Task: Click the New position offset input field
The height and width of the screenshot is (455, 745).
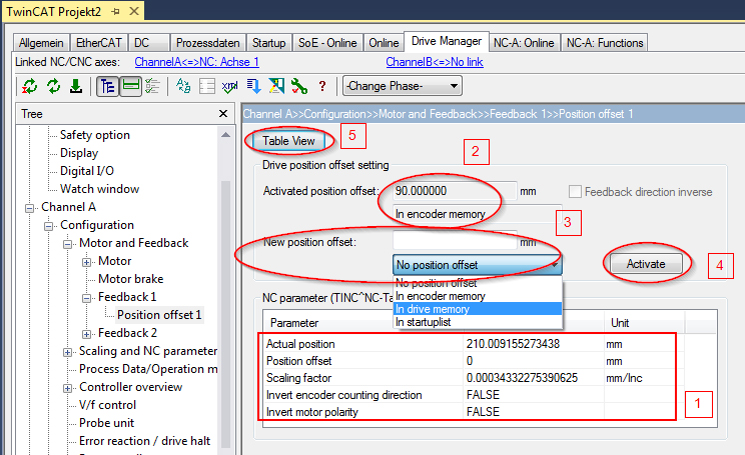Action: point(455,241)
